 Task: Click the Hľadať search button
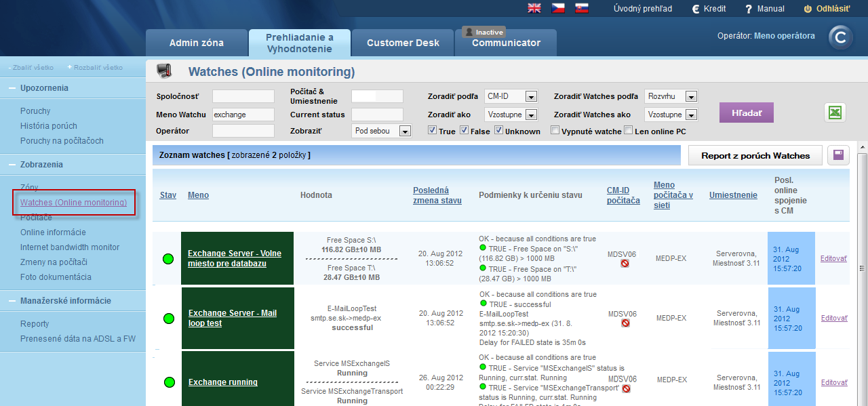click(747, 113)
